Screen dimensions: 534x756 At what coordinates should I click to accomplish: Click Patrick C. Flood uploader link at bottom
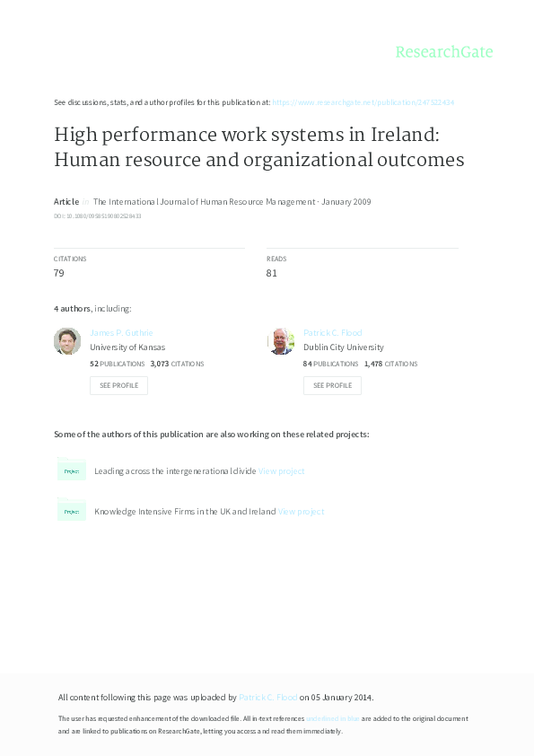click(x=267, y=697)
